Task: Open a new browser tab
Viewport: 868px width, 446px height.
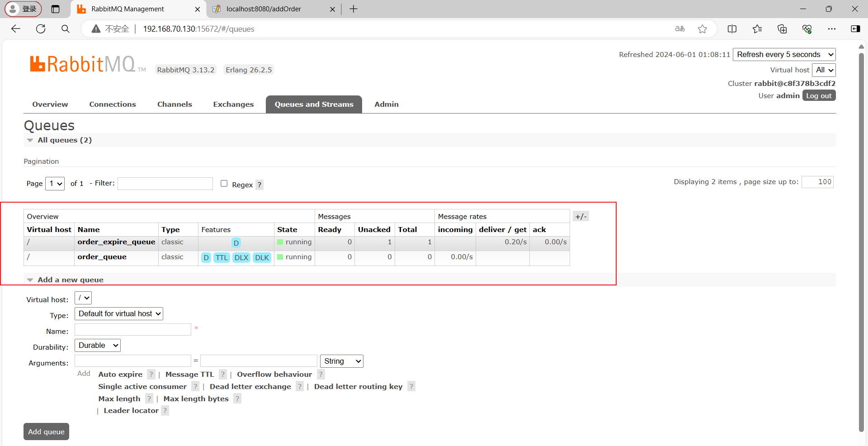Action: (x=354, y=9)
